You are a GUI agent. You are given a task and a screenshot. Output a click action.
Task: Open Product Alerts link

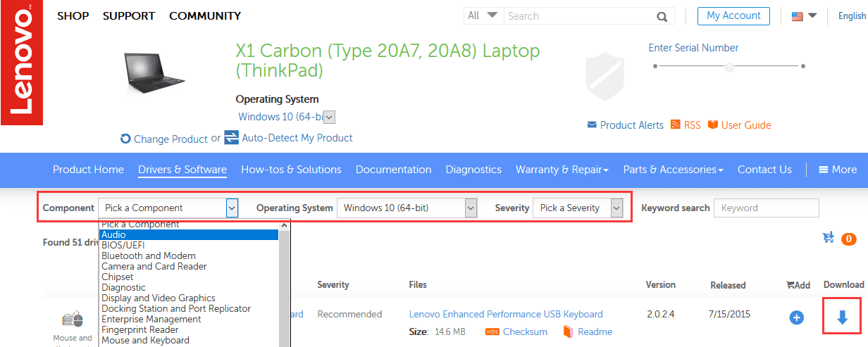pyautogui.click(x=632, y=125)
